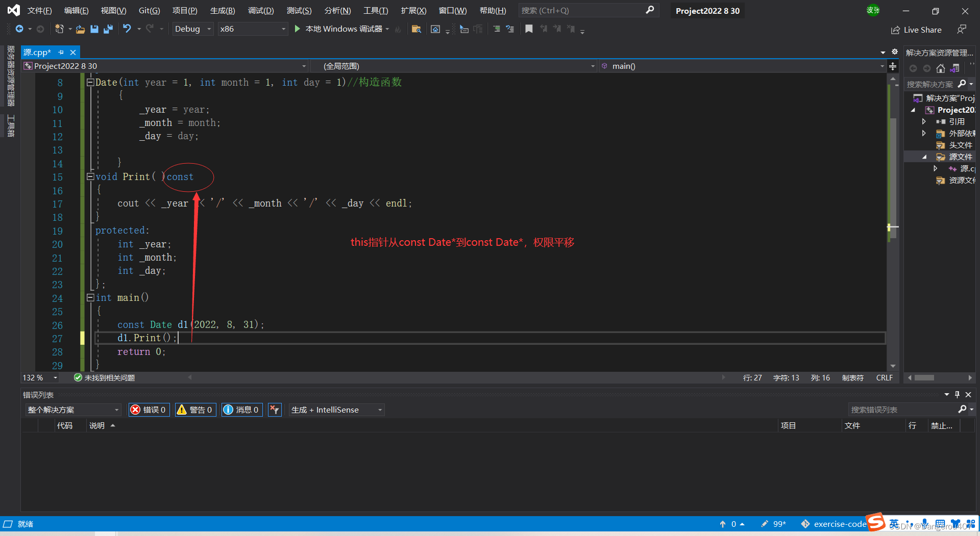The width and height of the screenshot is (980, 536).
Task: Toggle the 消息 0 messages filter
Action: 242,410
